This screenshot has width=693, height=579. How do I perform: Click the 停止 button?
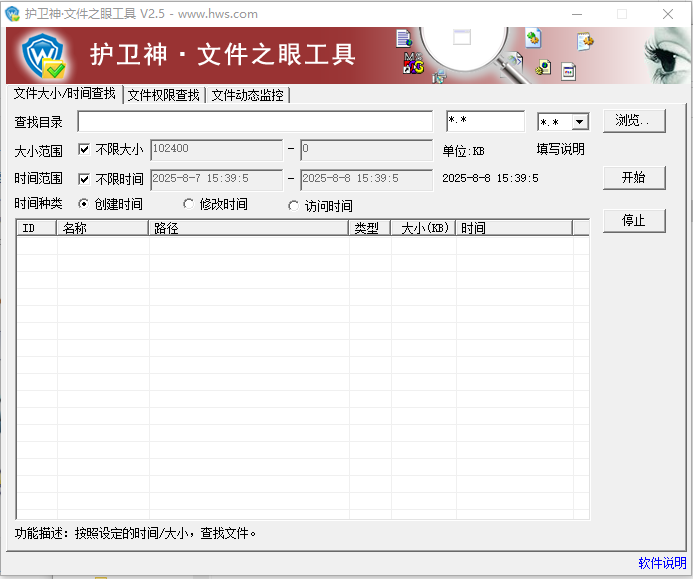pos(634,220)
